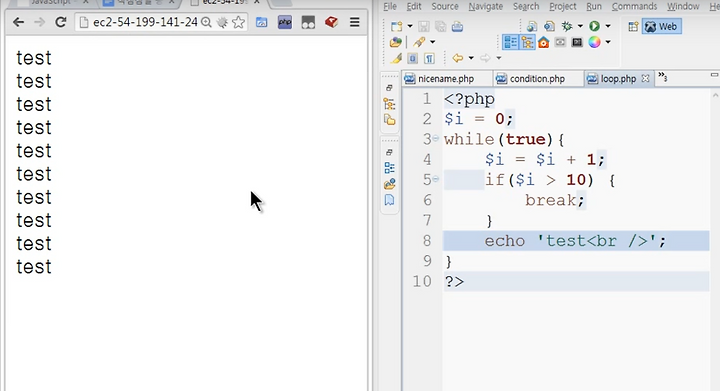Open the outline view in side trim
Viewport: 720px width, 391px height.
(389, 168)
